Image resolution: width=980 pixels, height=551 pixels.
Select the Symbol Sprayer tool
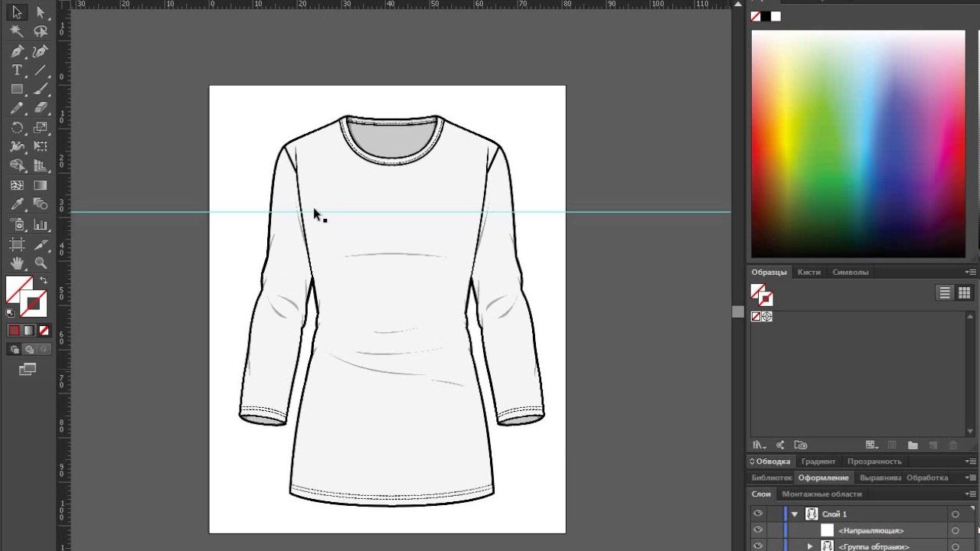click(x=17, y=225)
